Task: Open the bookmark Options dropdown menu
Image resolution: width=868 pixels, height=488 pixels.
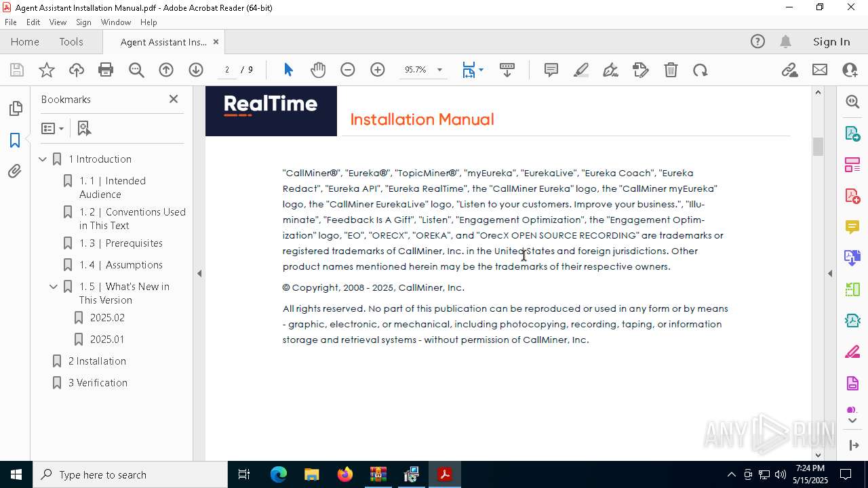Action: (52, 128)
